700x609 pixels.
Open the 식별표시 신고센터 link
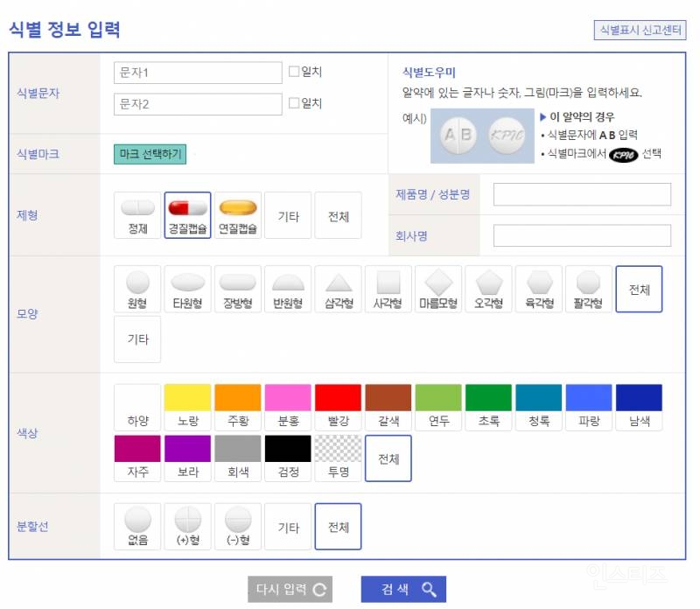tap(640, 31)
